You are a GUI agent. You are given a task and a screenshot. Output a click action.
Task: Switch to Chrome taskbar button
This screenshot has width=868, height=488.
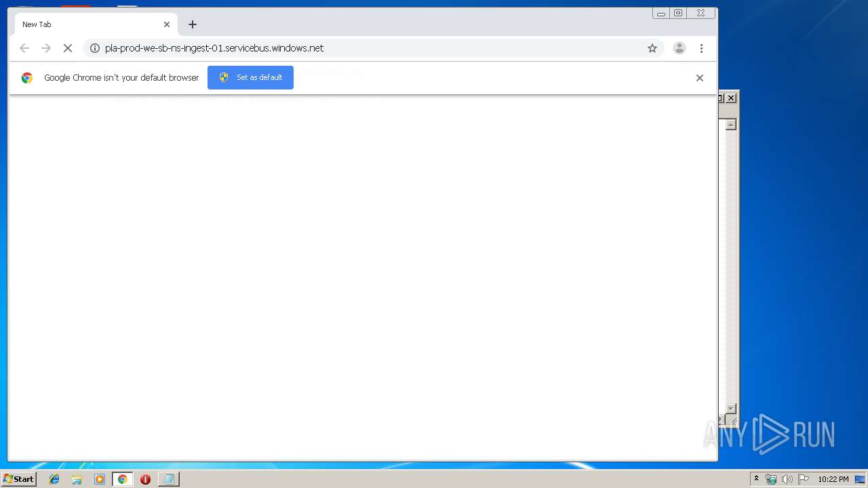tap(122, 479)
